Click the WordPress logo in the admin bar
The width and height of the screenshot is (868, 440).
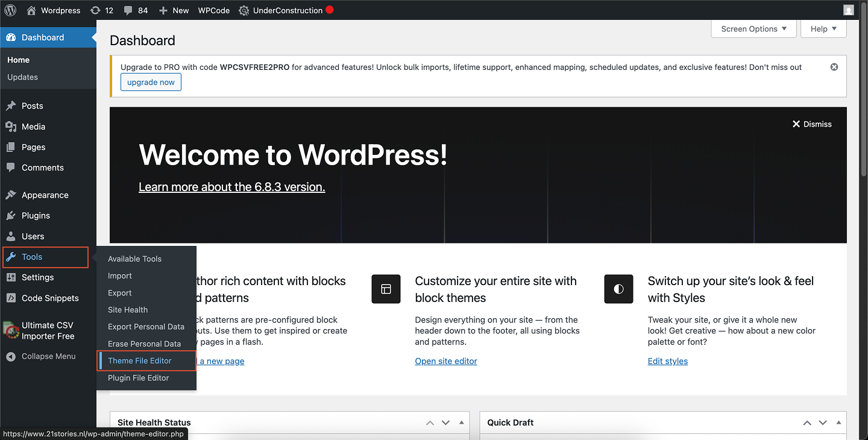coord(10,10)
